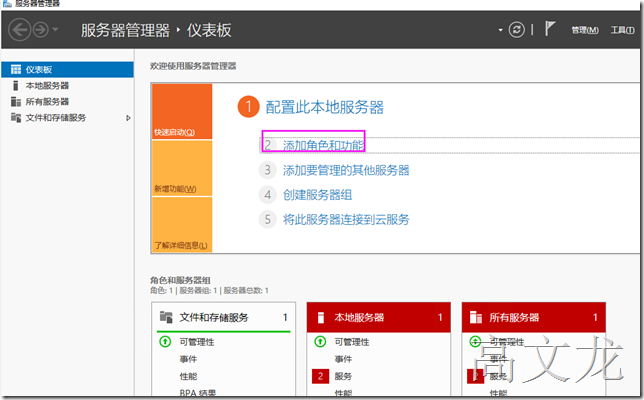Open the 快速启动(Q) tile
644x400 pixels.
182,111
